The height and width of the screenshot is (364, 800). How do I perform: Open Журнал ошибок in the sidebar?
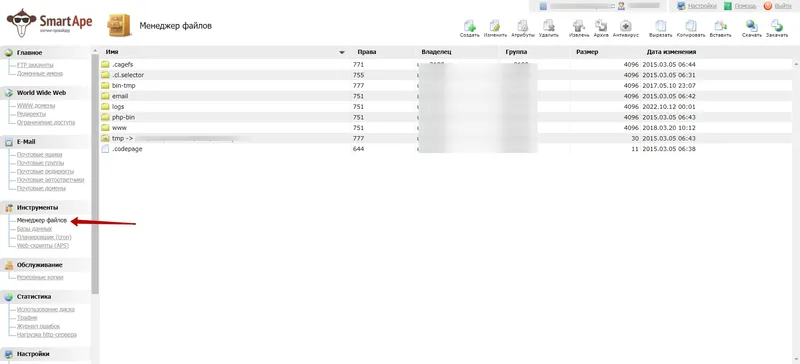pos(38,326)
